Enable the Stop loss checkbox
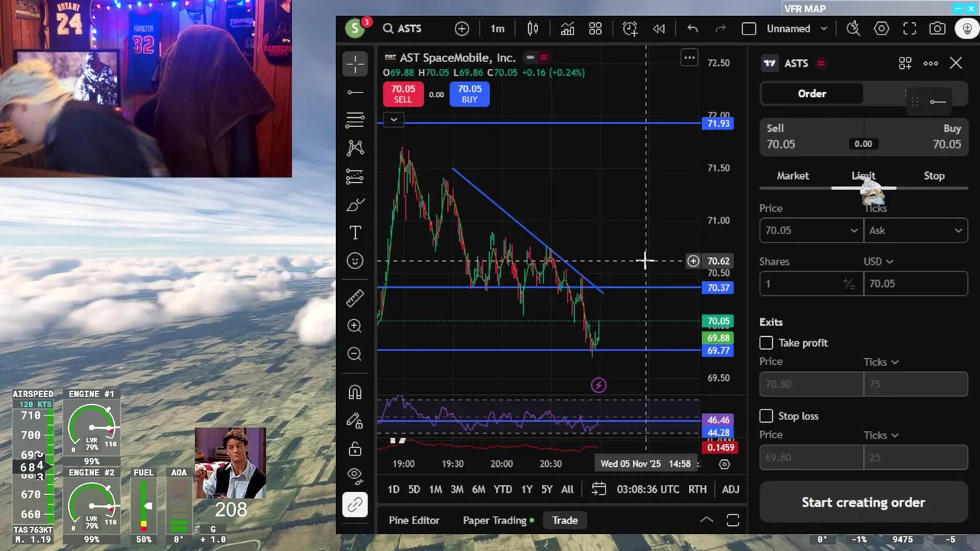 [x=766, y=416]
